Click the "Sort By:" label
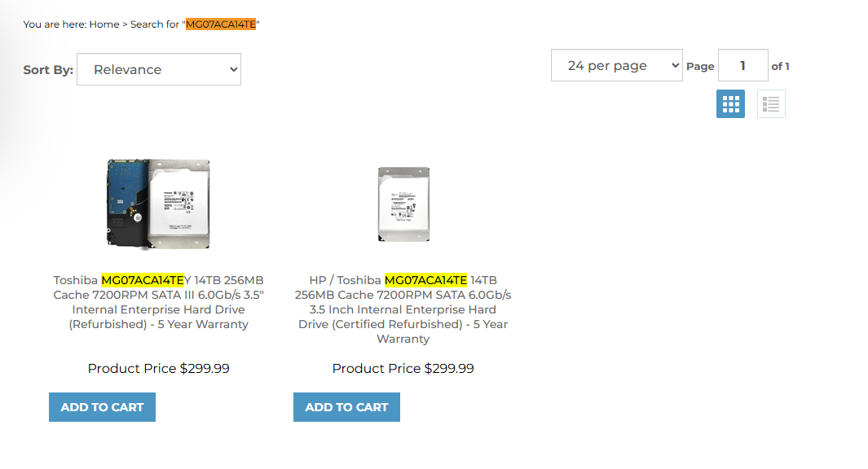Screen dimensions: 868x469 click(x=48, y=70)
